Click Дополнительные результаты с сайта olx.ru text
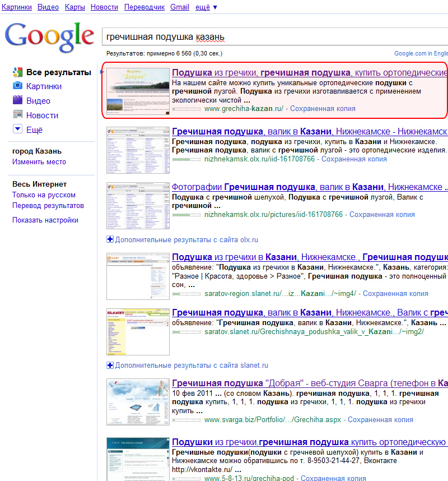This screenshot has height=481, width=448. [186, 239]
